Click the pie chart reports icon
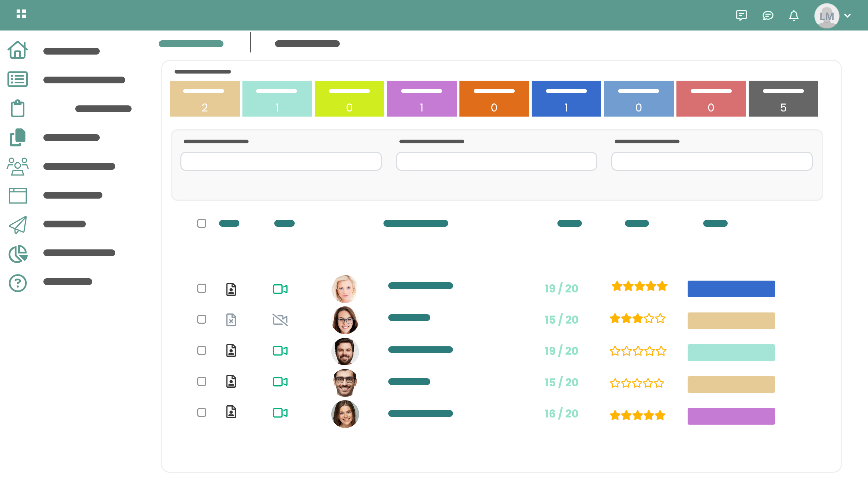 coord(18,254)
